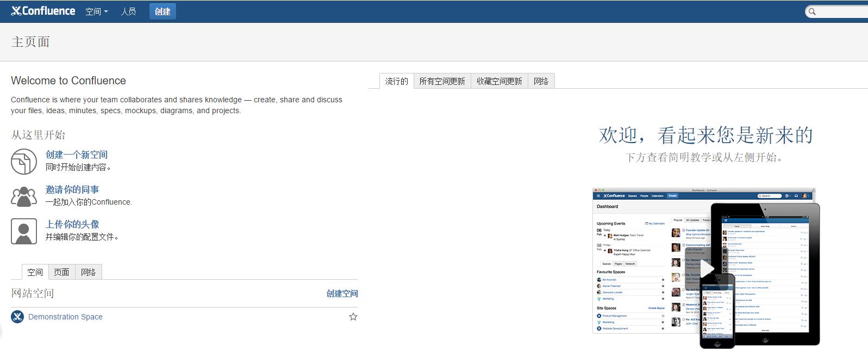The image size is (868, 363).
Task: Switch to the 网络 tab beside 收藏空间更新
Action: tap(541, 81)
